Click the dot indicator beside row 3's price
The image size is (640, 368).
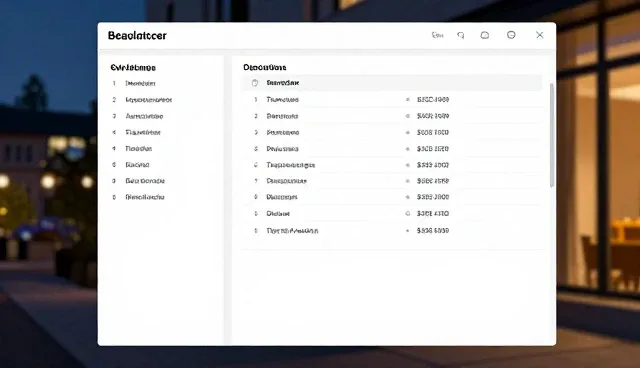[407, 133]
